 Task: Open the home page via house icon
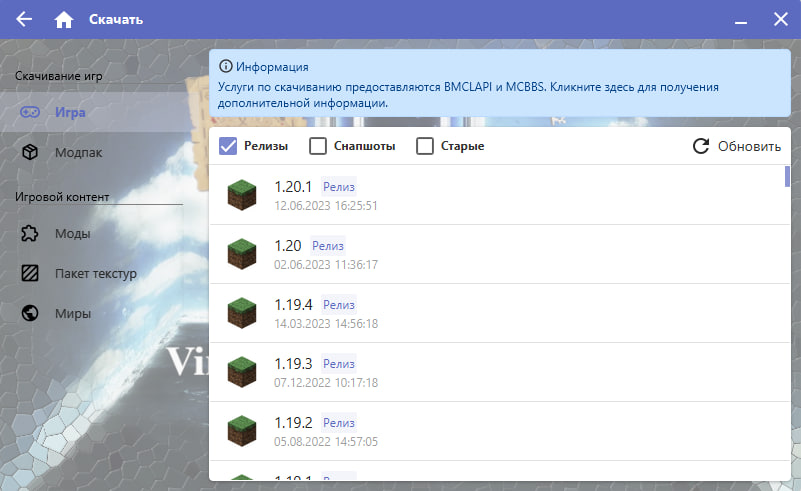[x=64, y=20]
